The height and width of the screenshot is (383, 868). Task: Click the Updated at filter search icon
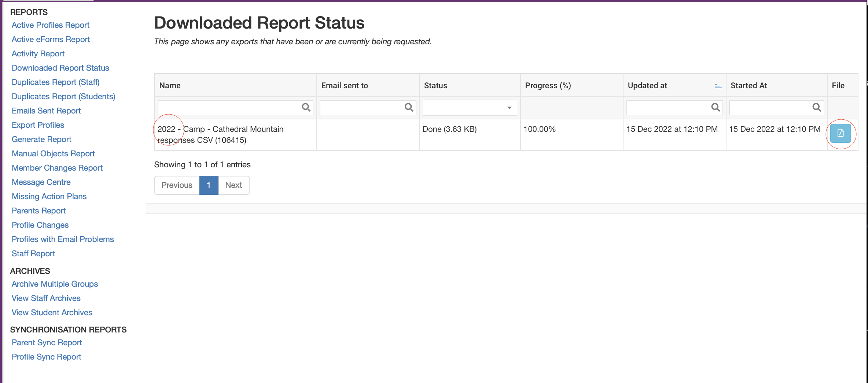[x=715, y=107]
